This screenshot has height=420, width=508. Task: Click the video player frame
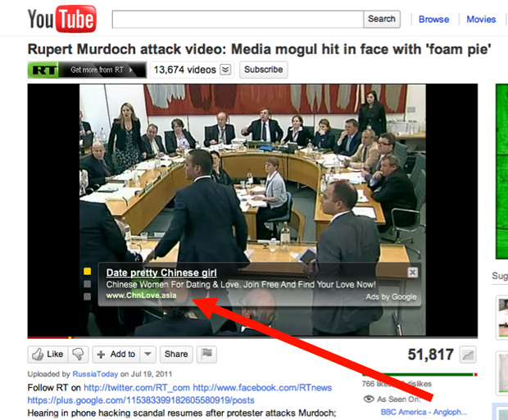tap(252, 210)
